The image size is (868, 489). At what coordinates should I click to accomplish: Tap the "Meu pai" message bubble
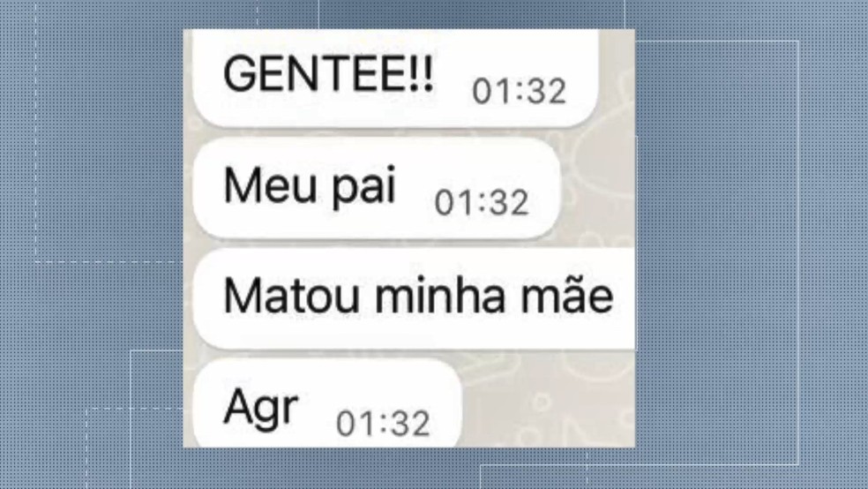[377, 188]
